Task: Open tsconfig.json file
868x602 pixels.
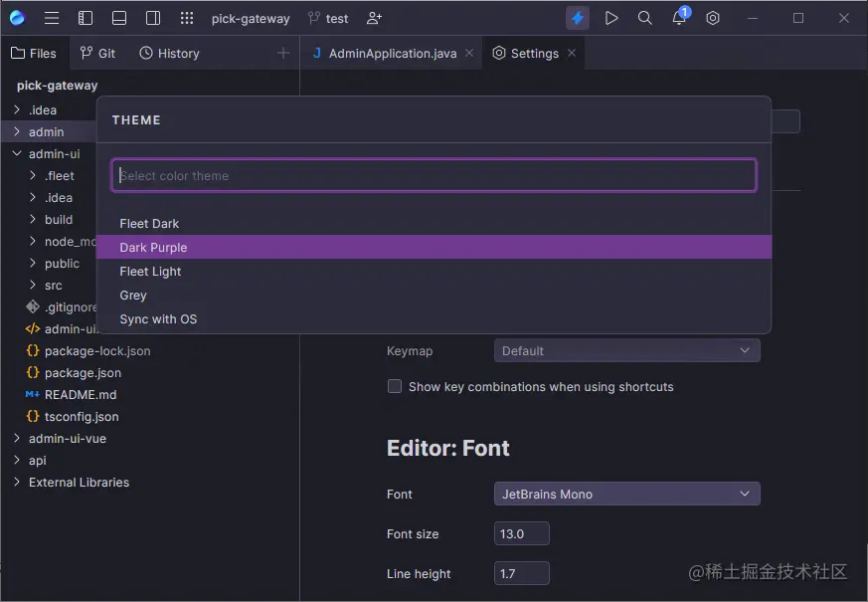Action: [73, 417]
